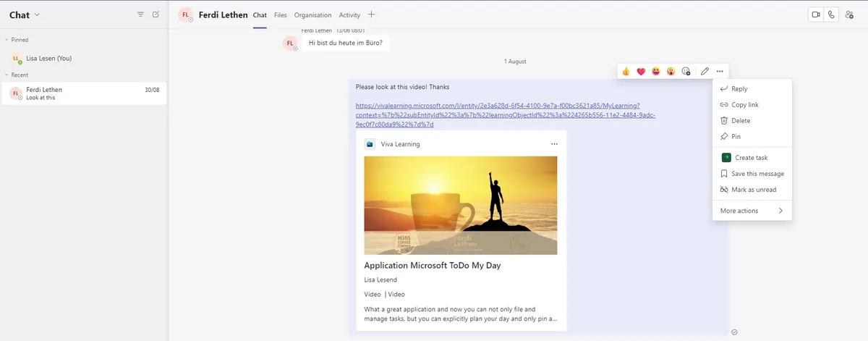This screenshot has height=341, width=868.
Task: Start a new chat with compose icon
Action: (x=156, y=14)
